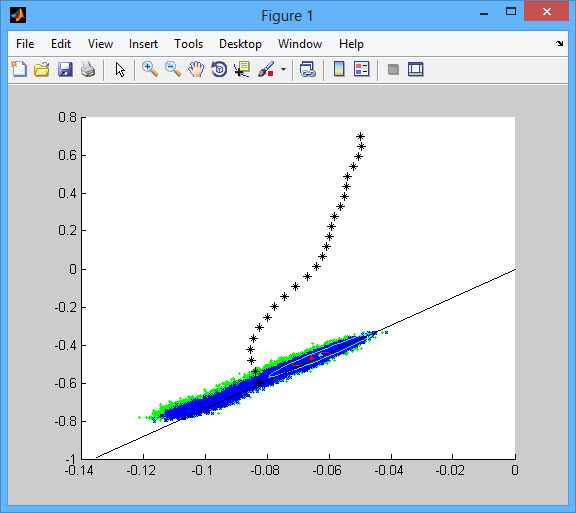Toggle the Data Cursor tool

[x=242, y=69]
